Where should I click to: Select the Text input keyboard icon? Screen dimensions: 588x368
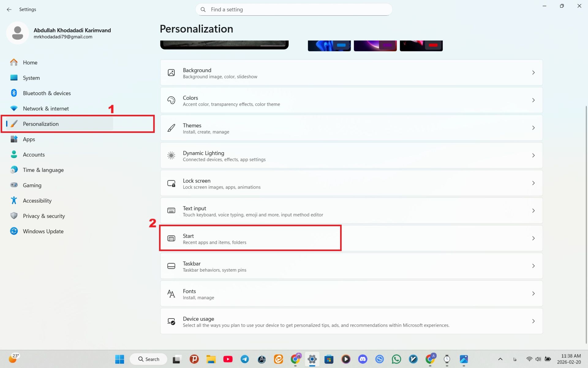pyautogui.click(x=171, y=211)
